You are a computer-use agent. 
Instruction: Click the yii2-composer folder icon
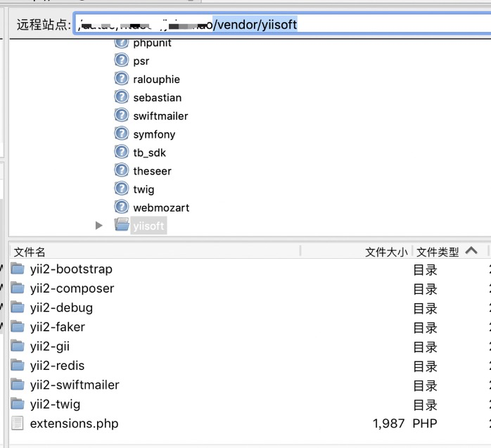point(18,288)
